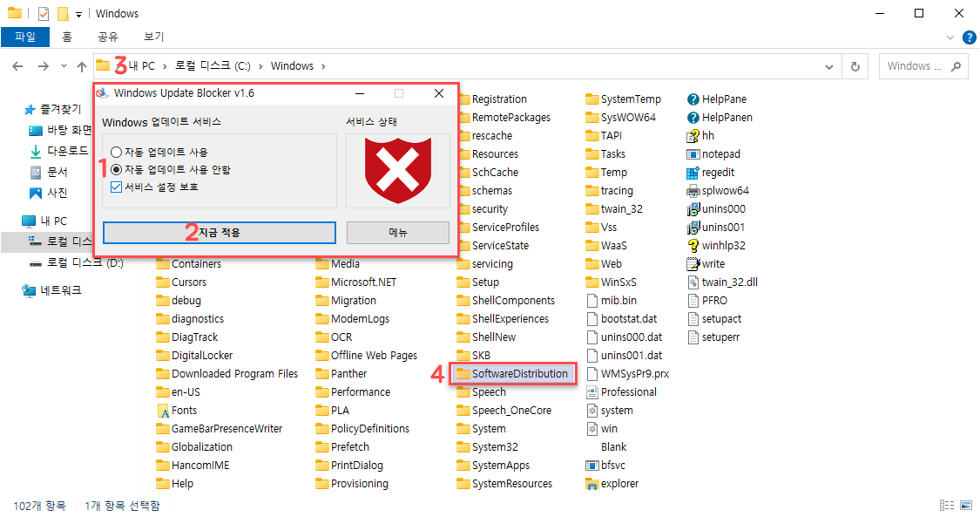Select the Microsoft.NET folder
The width and height of the screenshot is (980, 517).
click(356, 282)
